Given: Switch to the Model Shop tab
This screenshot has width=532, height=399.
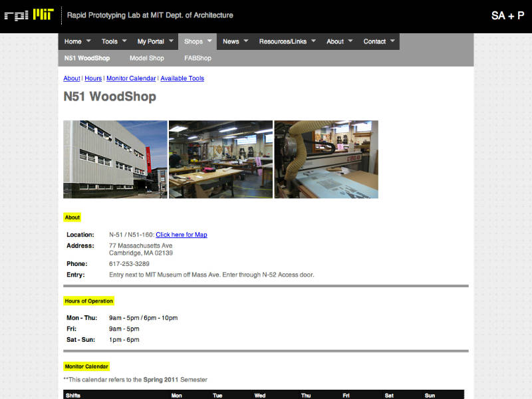Looking at the screenshot, I should 146,58.
